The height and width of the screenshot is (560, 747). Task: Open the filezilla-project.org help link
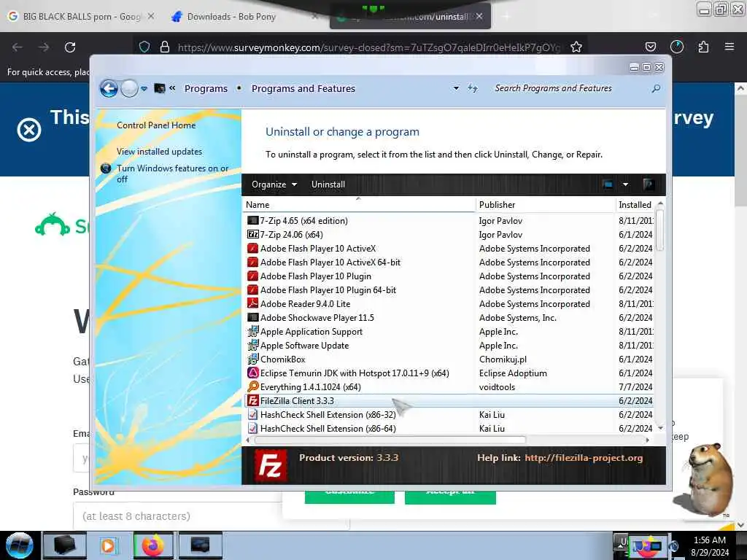(x=583, y=458)
